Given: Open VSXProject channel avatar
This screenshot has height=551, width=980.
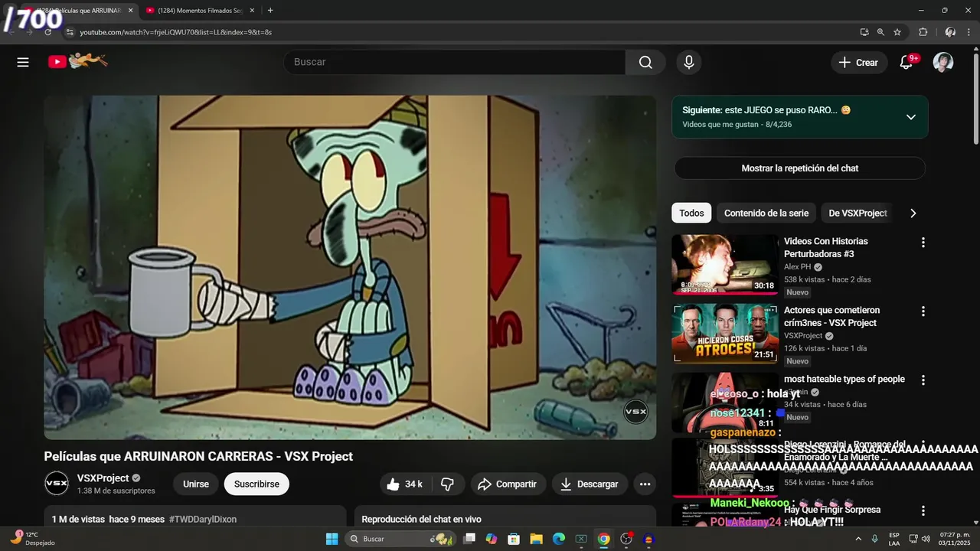Looking at the screenshot, I should pyautogui.click(x=57, y=484).
